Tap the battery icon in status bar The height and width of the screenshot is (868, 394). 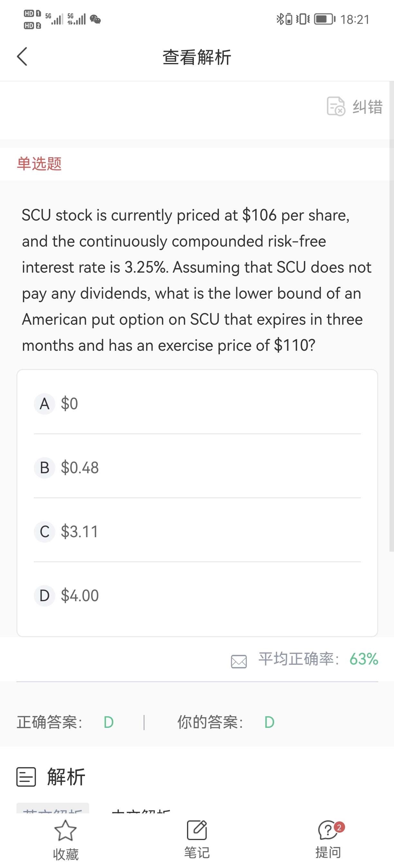click(324, 19)
